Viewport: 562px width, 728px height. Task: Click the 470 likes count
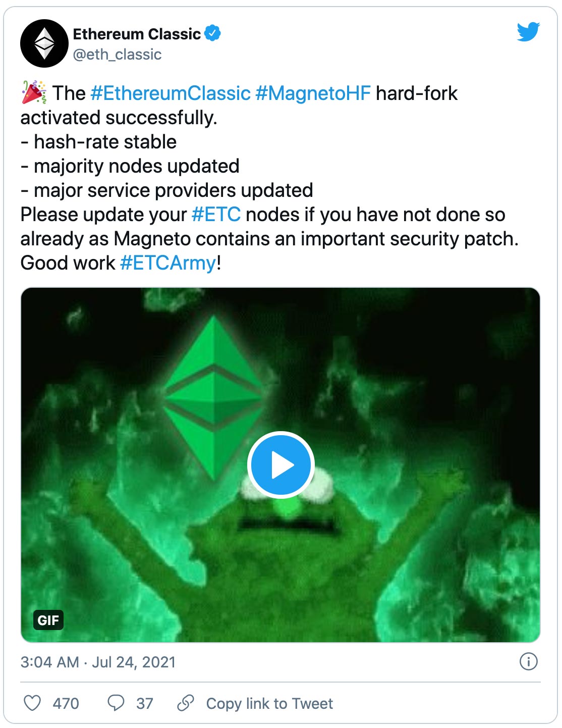[x=66, y=703]
